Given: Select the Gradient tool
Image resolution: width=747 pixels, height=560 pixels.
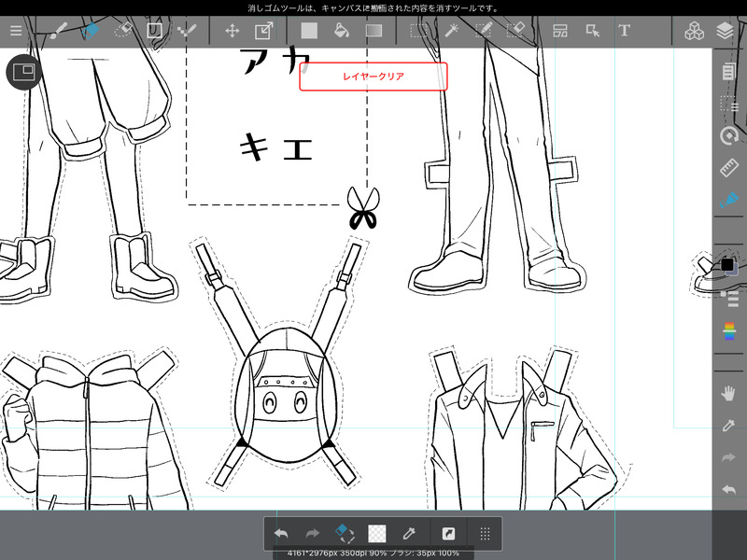Looking at the screenshot, I should pos(374,31).
